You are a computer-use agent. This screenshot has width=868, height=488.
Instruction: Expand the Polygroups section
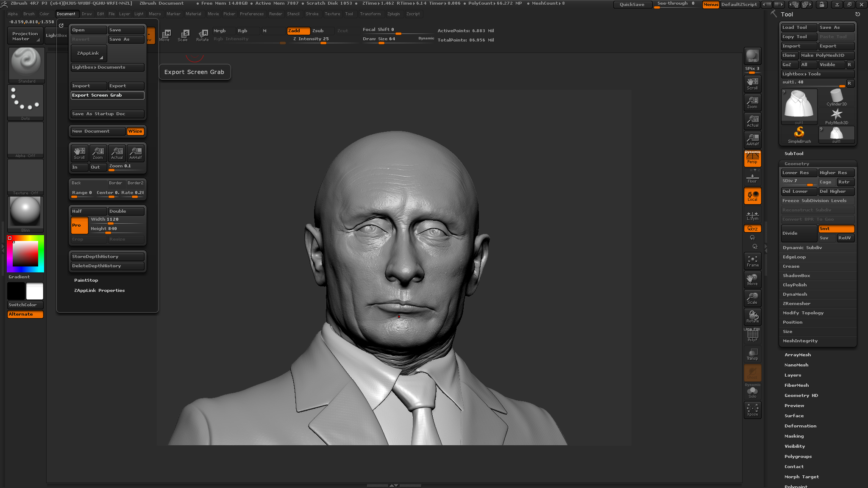pyautogui.click(x=798, y=457)
